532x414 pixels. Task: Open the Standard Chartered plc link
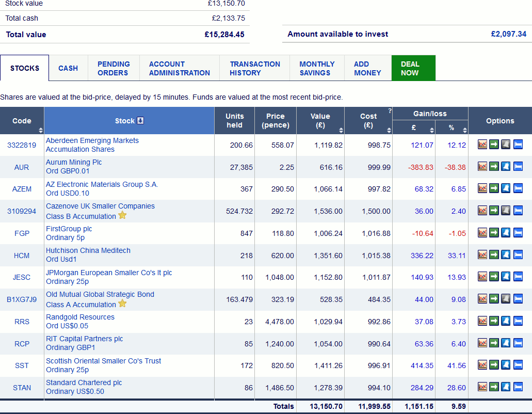84,387
